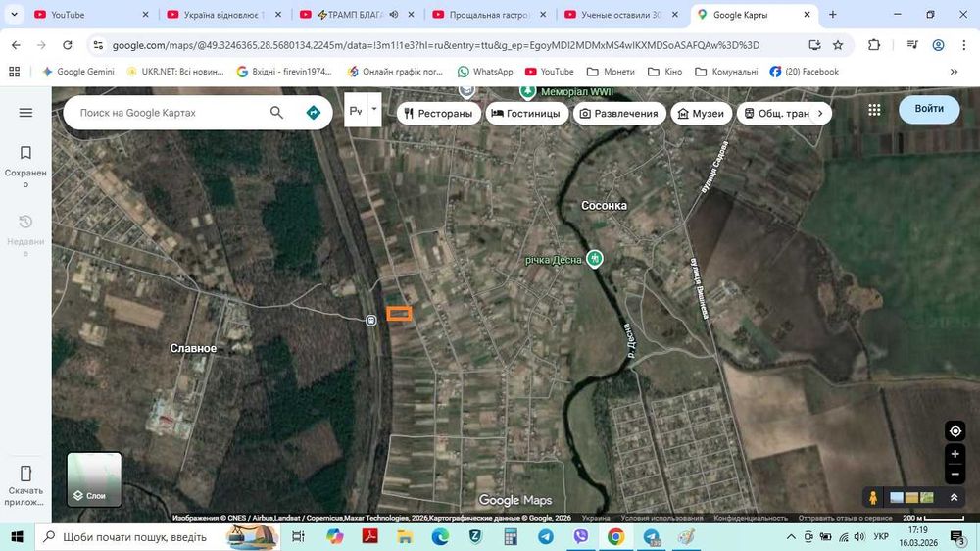
Task: Click the Google Maps search input field
Action: 169,113
